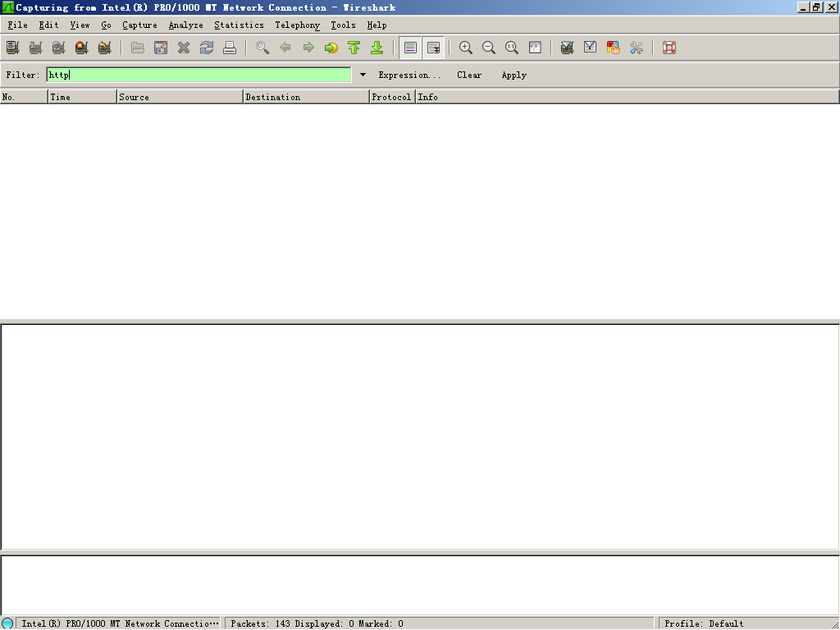Close this capture file icon
This screenshot has width=840, height=630.
coord(184,48)
